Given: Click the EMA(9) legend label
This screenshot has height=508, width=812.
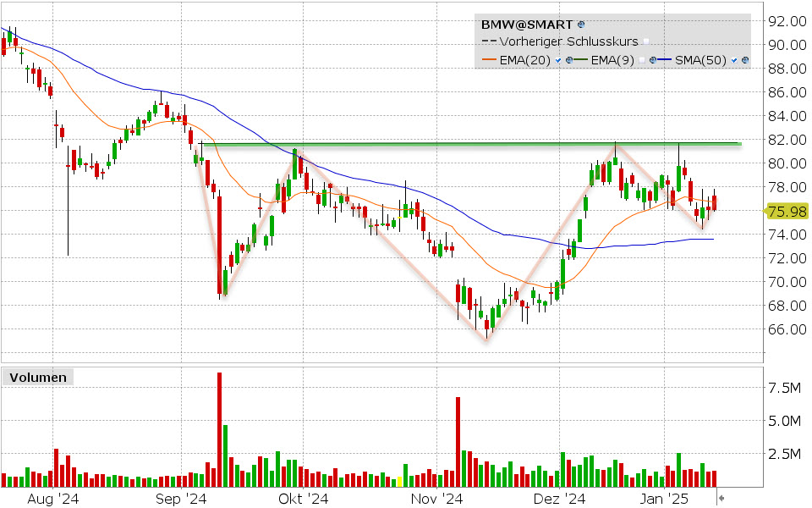Looking at the screenshot, I should click(612, 60).
